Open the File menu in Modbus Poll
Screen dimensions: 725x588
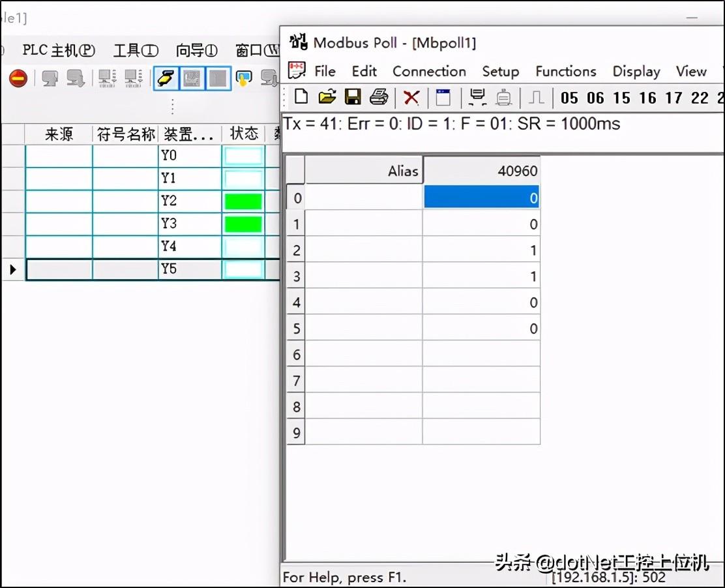point(325,71)
